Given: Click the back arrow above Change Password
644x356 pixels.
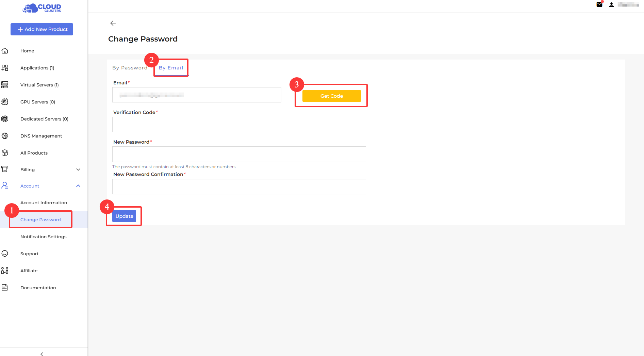Looking at the screenshot, I should click(x=113, y=23).
